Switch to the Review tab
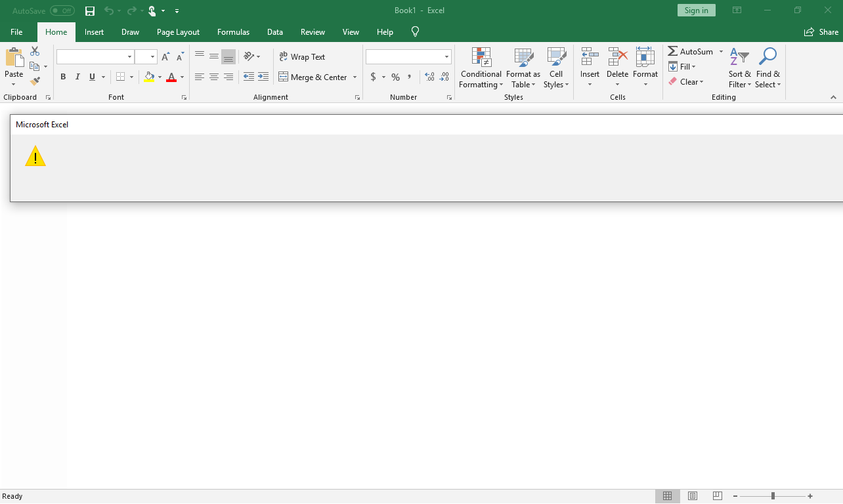This screenshot has width=843, height=504. pyautogui.click(x=313, y=32)
